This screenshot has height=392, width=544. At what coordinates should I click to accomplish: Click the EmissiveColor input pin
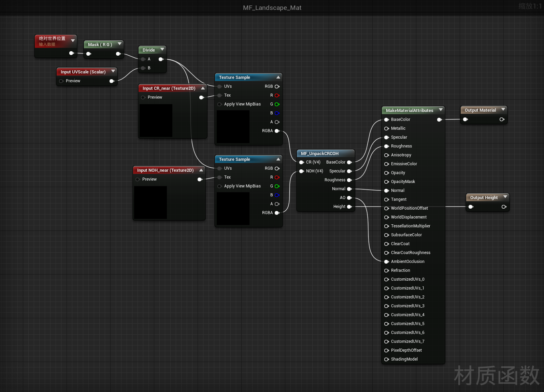pyautogui.click(x=386, y=164)
